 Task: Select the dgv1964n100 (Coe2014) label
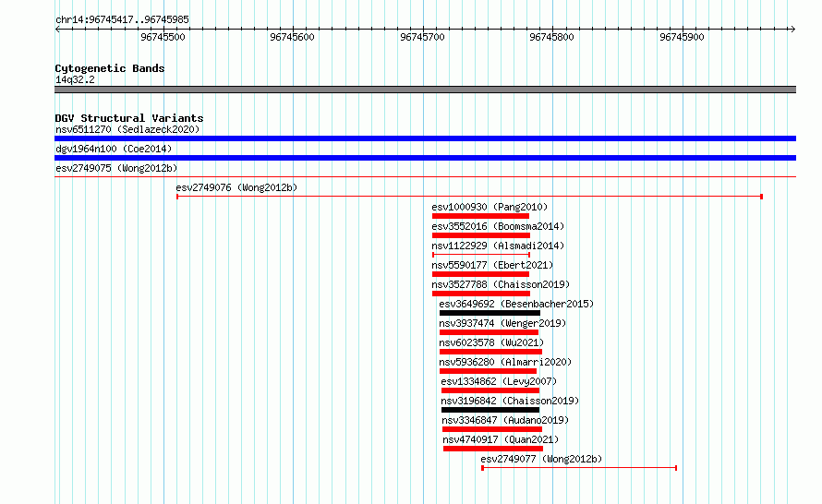[114, 149]
